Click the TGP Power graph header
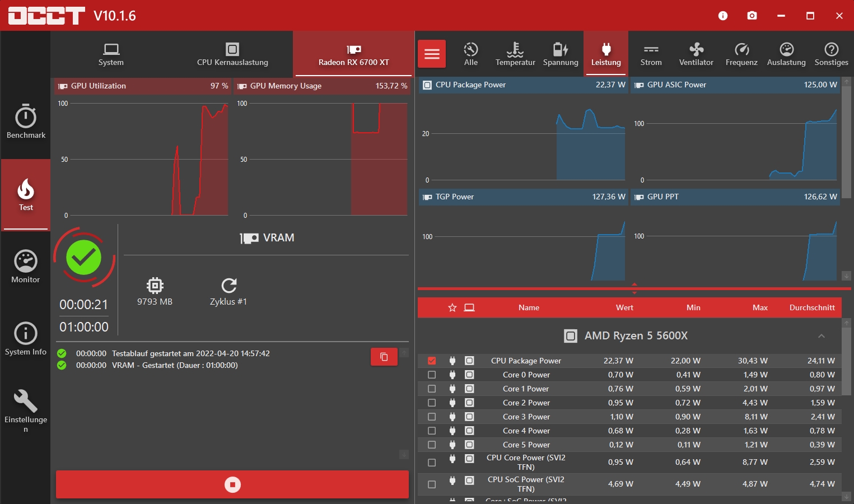Viewport: 854px width, 504px height. pos(523,197)
